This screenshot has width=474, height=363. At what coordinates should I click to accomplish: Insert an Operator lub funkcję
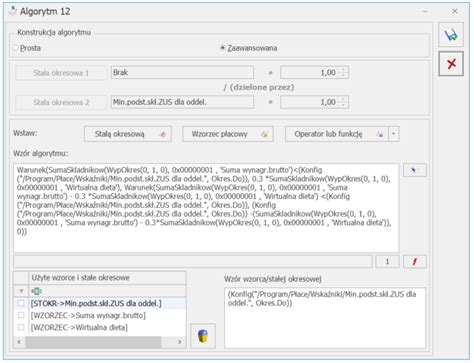tap(337, 134)
